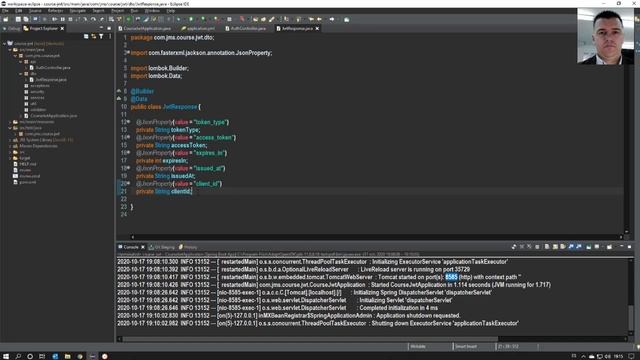This screenshot has width=640, height=360.
Task: Click the New toolbar icon
Action: click(x=6, y=19)
